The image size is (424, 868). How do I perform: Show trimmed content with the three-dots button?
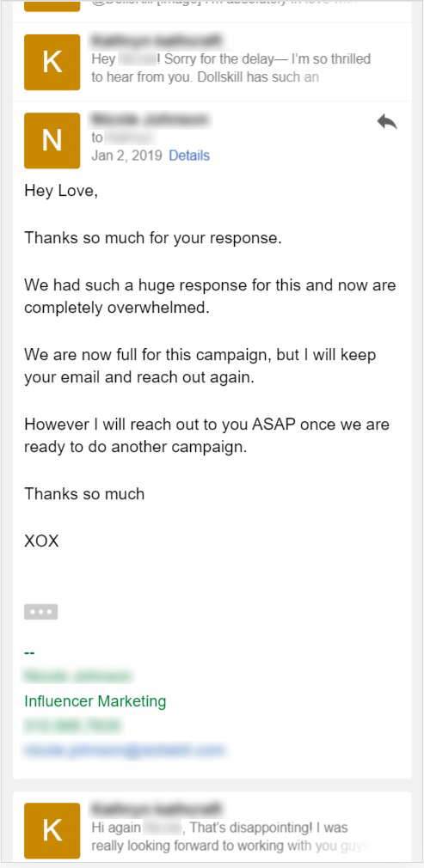point(41,612)
